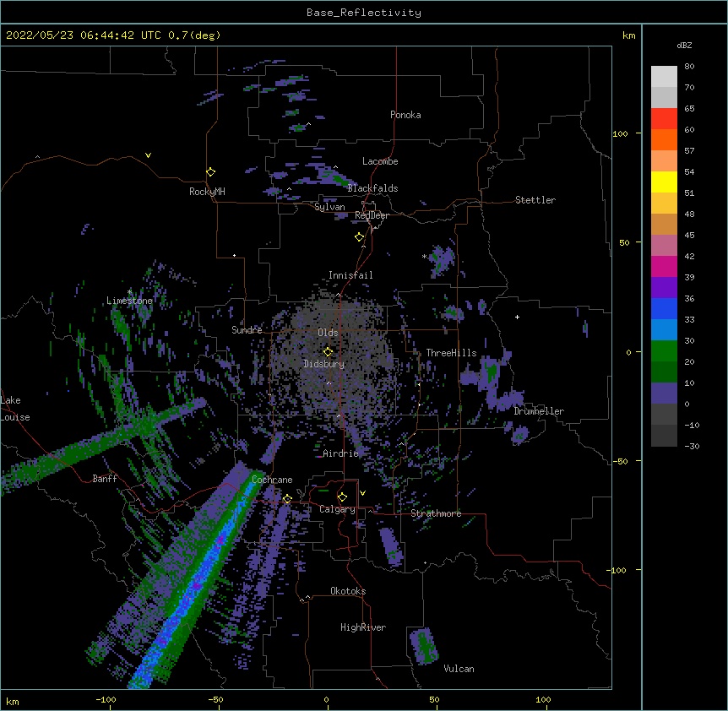This screenshot has height=711, width=728.
Task: Click the -30 value in dBZ legend
Action: (692, 446)
